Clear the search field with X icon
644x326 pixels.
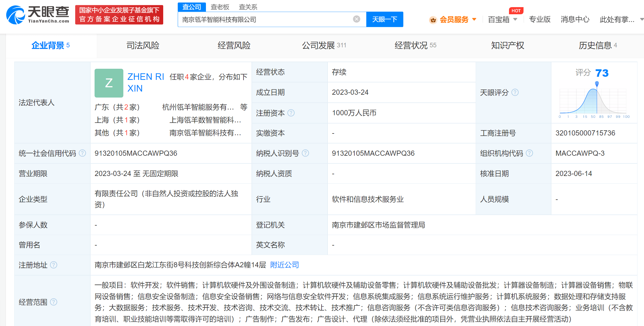(356, 19)
